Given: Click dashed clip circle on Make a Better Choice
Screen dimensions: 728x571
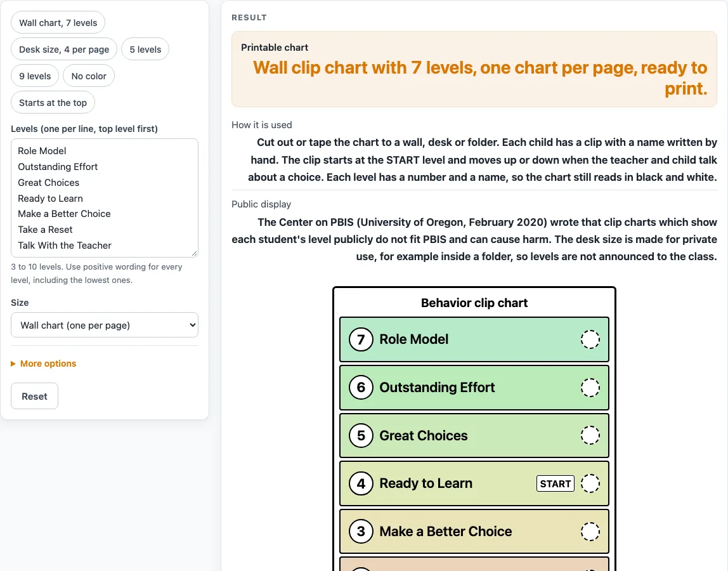Looking at the screenshot, I should pyautogui.click(x=590, y=532).
